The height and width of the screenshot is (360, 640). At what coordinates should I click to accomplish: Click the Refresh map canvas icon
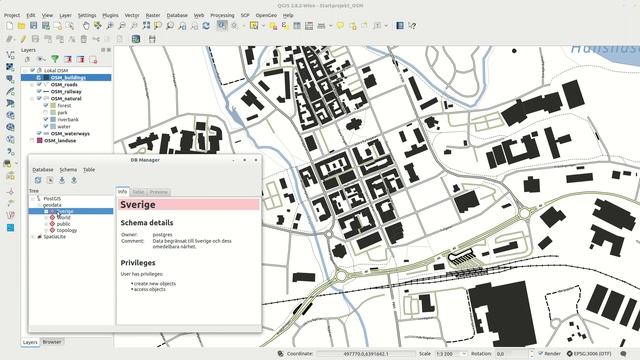(x=206, y=26)
